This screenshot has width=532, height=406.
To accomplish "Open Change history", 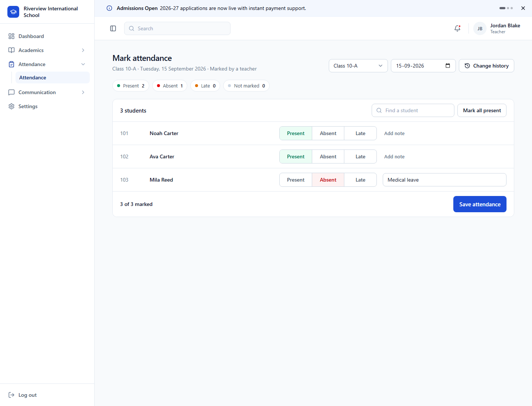I will click(x=487, y=66).
